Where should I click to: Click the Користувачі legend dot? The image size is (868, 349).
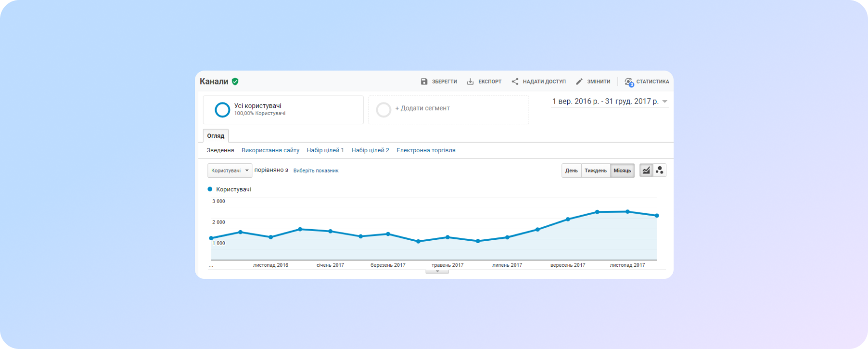[210, 189]
